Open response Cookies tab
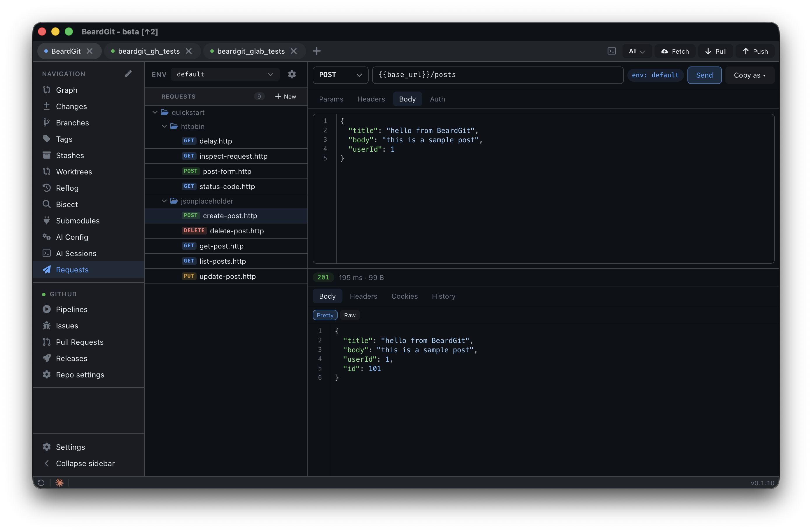The width and height of the screenshot is (812, 532). (404, 296)
